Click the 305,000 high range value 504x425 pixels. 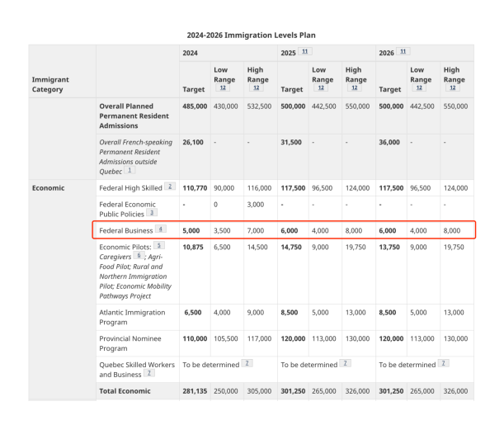[259, 391]
